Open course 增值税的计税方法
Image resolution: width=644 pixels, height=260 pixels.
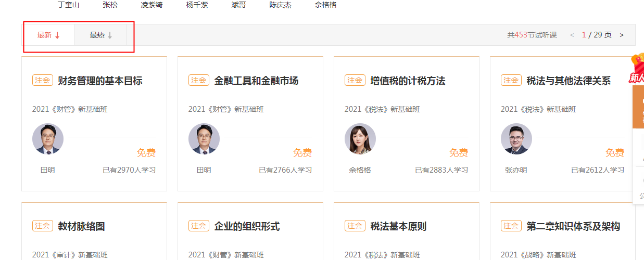click(408, 81)
